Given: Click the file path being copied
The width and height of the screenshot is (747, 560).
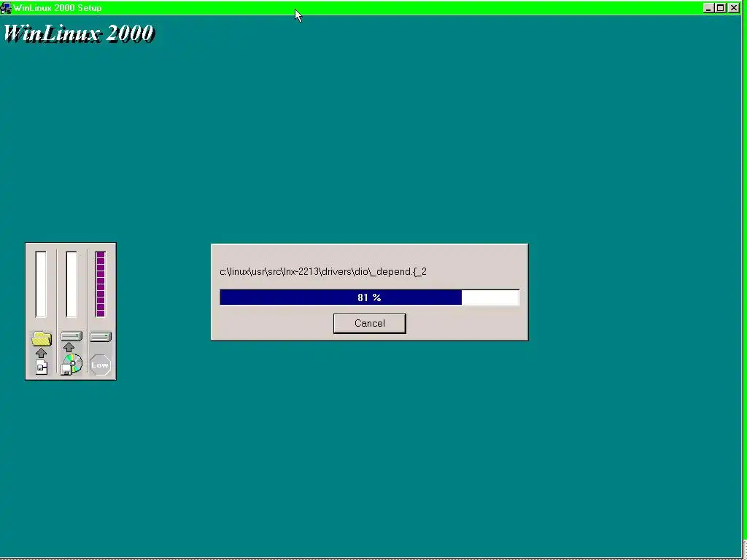Looking at the screenshot, I should 323,271.
